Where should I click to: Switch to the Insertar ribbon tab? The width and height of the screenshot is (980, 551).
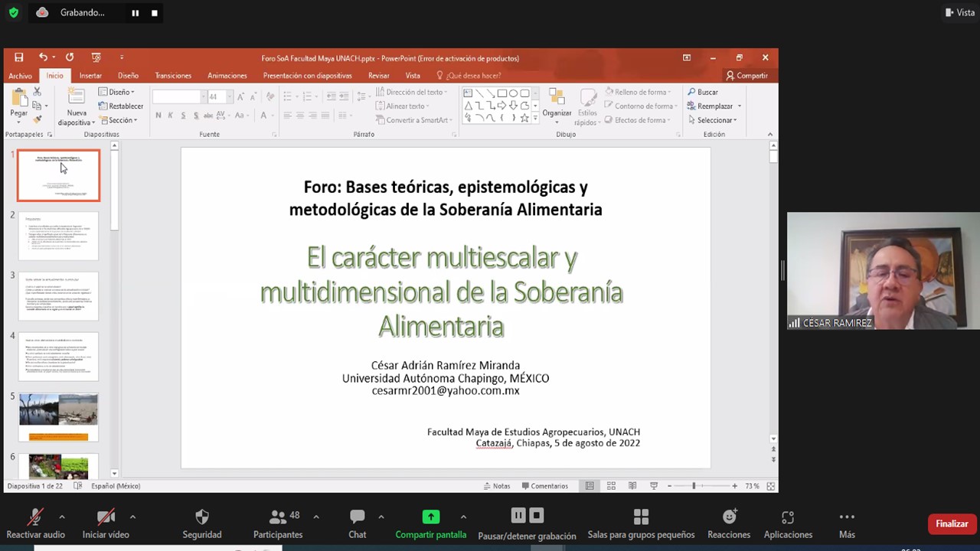click(90, 76)
